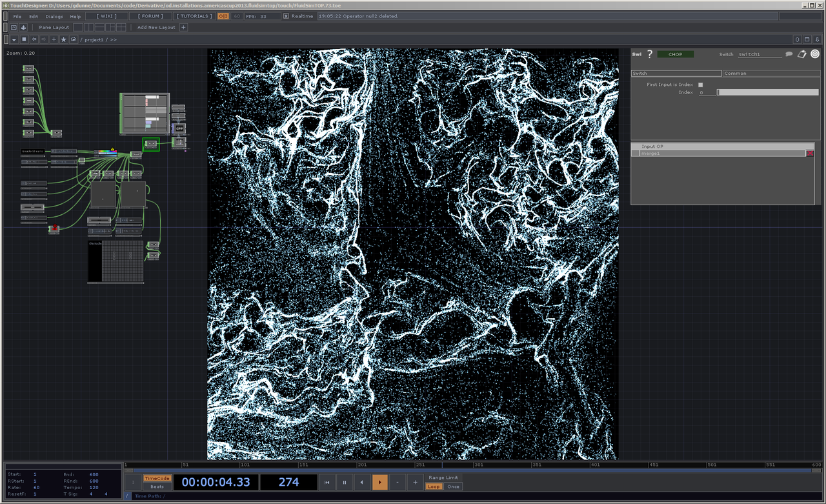The height and width of the screenshot is (504, 826).
Task: Switch to the Common parameter tab
Action: [x=771, y=74]
